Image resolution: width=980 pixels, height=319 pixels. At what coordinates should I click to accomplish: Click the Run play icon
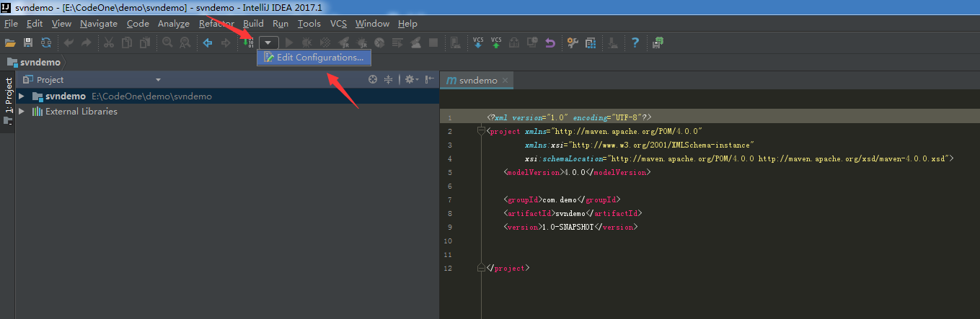click(289, 42)
